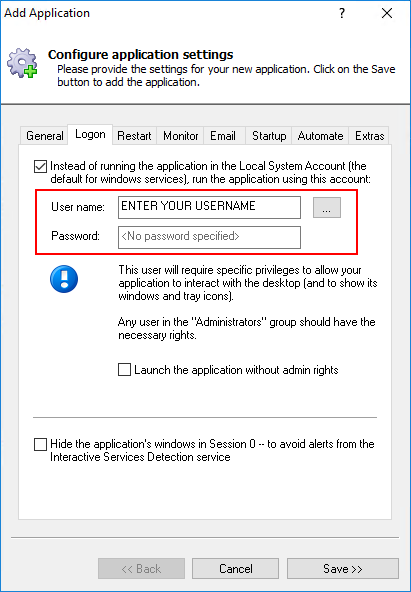
Task: Uncheck the run using this account checkbox
Action: tap(40, 166)
